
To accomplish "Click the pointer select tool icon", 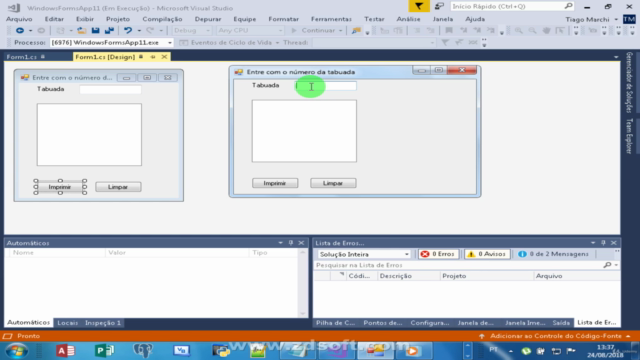I will pos(560,31).
